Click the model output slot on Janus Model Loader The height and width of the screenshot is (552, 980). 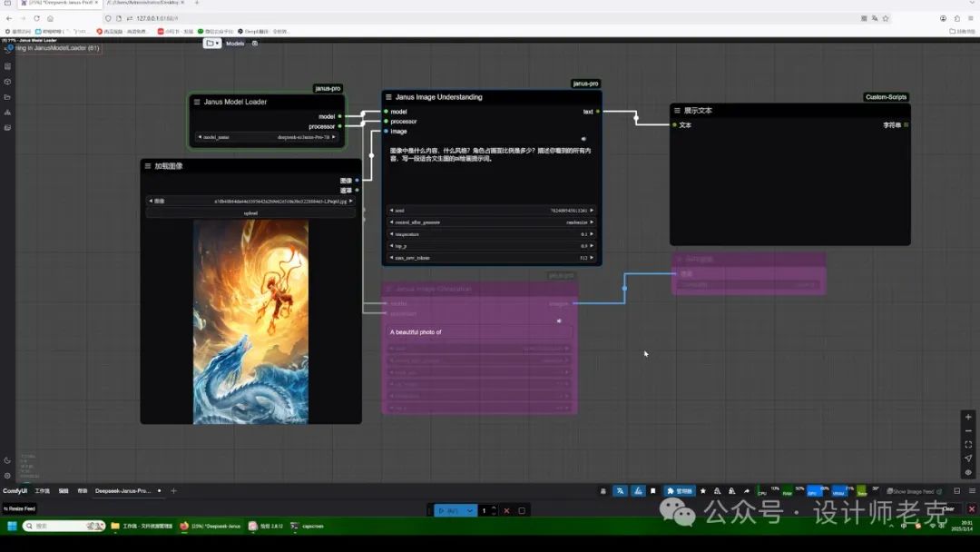tap(340, 116)
